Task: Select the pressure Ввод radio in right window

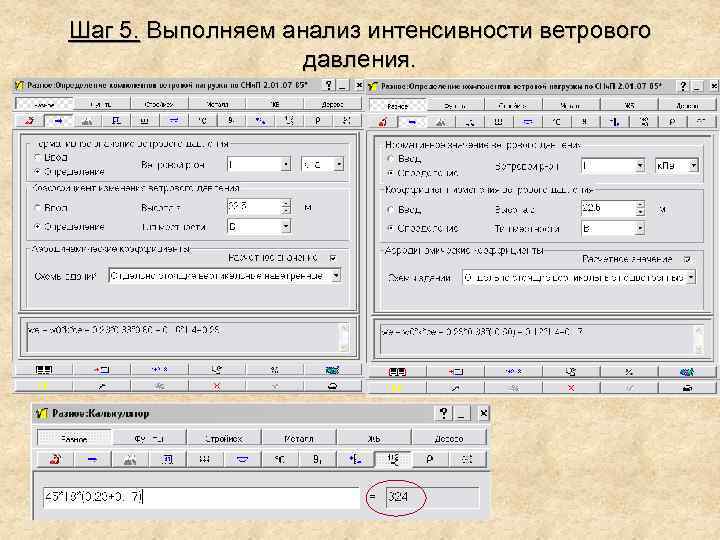Action: click(391, 158)
